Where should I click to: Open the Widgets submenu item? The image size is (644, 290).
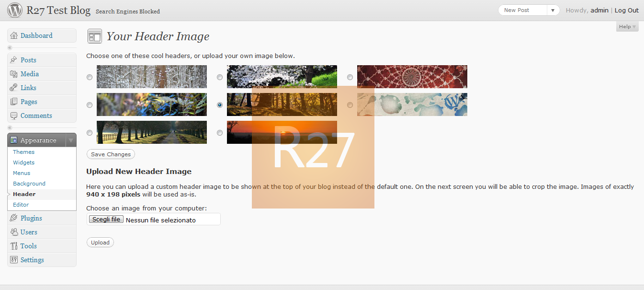point(24,162)
